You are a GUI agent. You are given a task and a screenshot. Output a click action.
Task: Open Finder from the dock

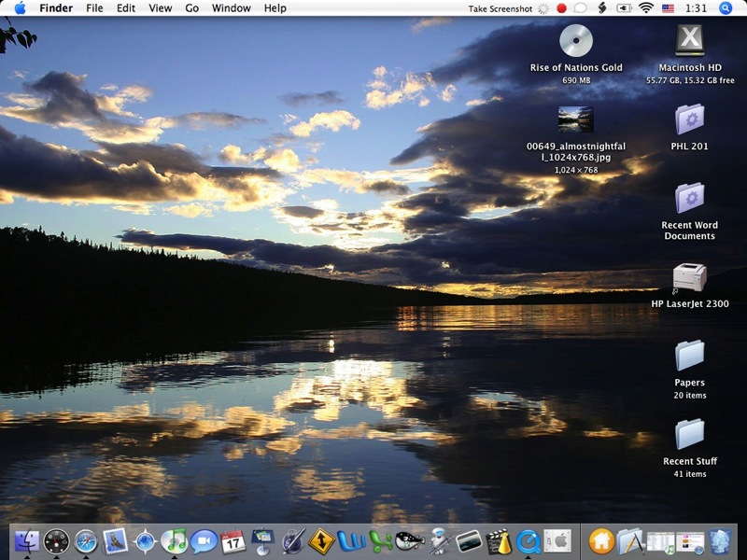pos(27,540)
